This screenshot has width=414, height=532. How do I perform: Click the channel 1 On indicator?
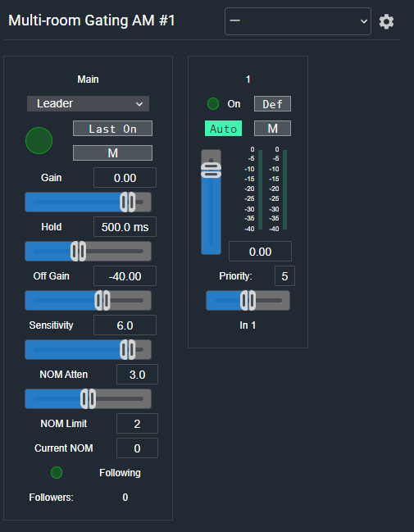(213, 104)
